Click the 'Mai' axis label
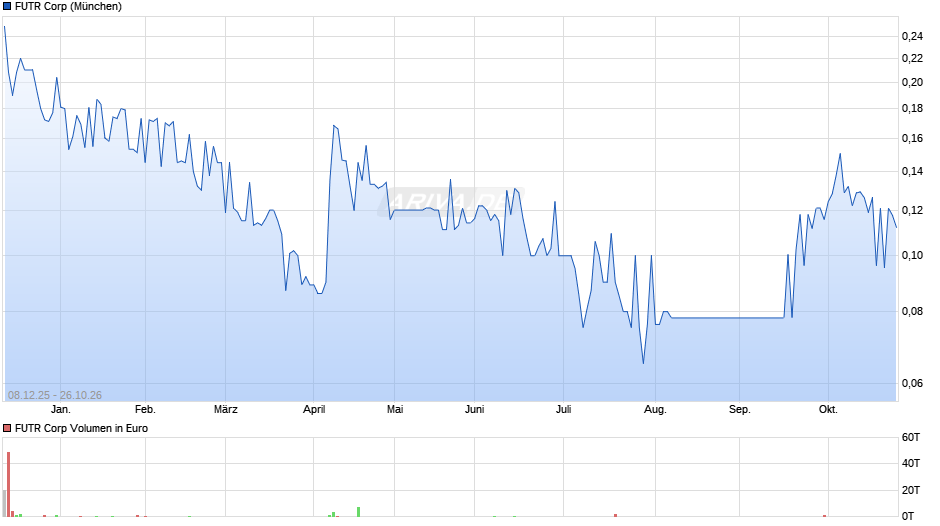Viewport: 940px width, 526px height. [x=394, y=410]
